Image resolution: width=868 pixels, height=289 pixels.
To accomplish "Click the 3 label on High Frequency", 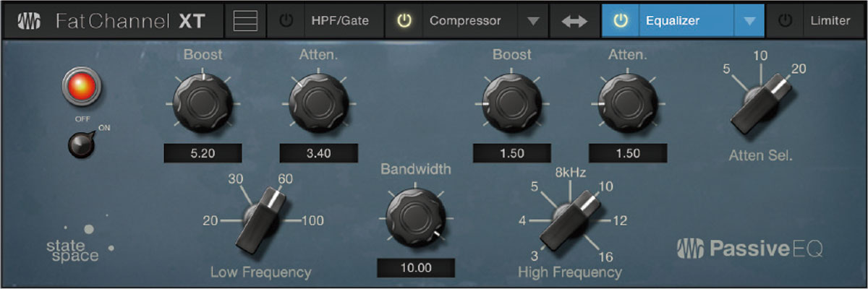I will (535, 256).
